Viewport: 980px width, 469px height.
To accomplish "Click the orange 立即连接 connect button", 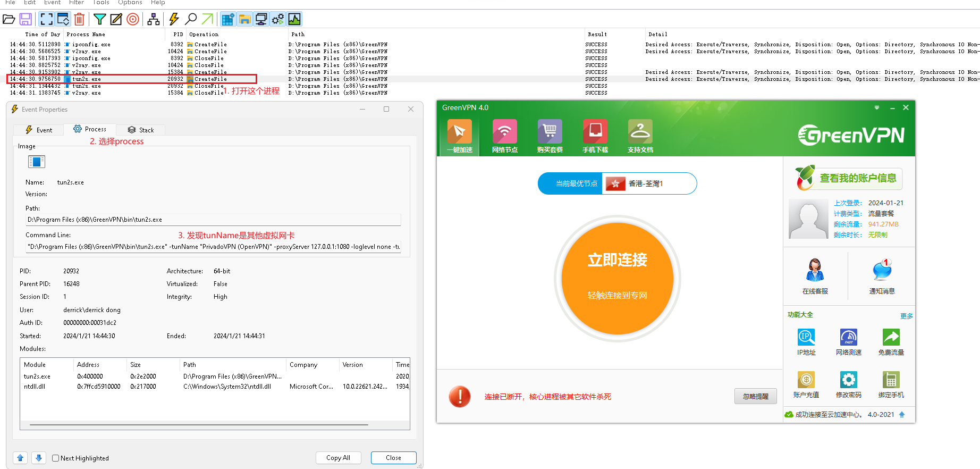I will pyautogui.click(x=618, y=279).
